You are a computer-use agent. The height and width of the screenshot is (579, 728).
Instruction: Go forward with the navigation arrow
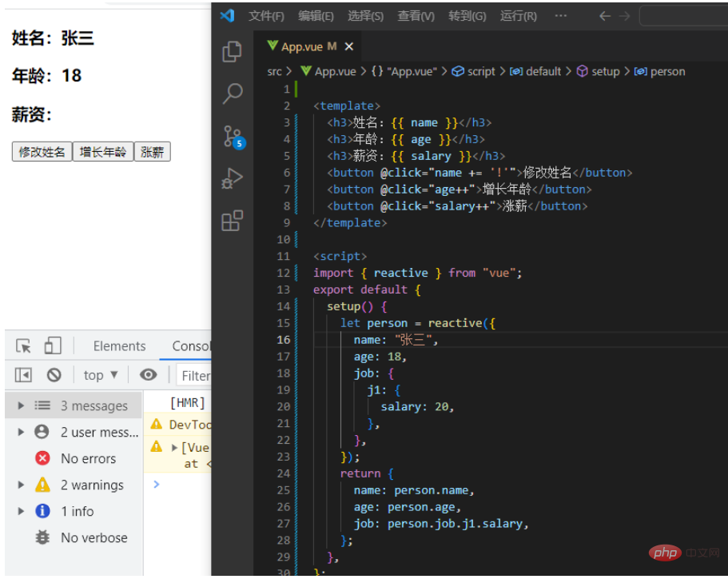pos(625,16)
